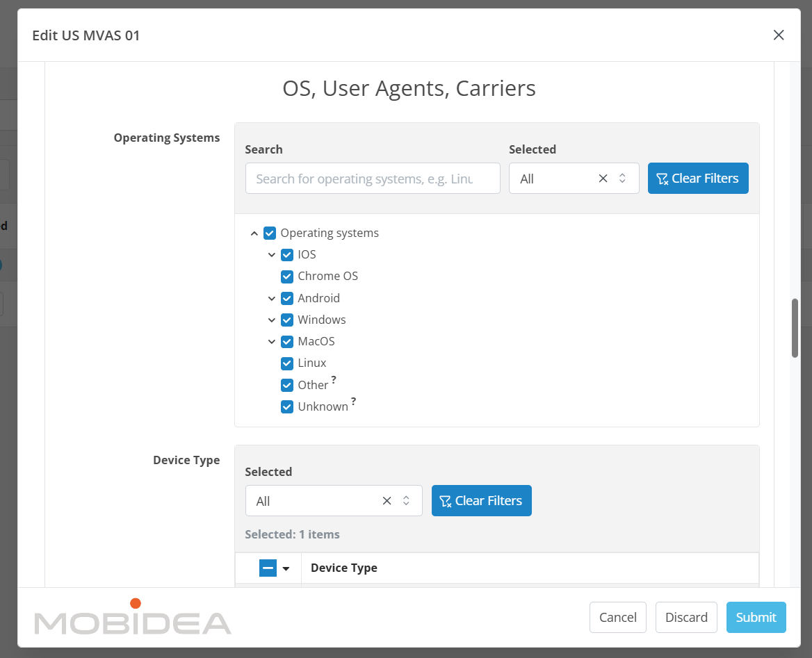Viewport: 812px width, 658px height.
Task: Click the help icon next to Unknown
Action: 353,402
